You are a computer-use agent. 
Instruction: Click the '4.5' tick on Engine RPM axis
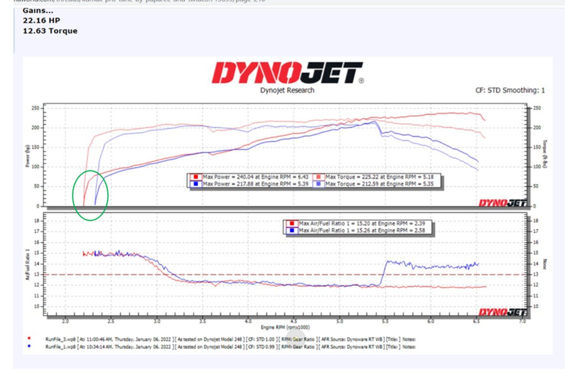(x=294, y=322)
